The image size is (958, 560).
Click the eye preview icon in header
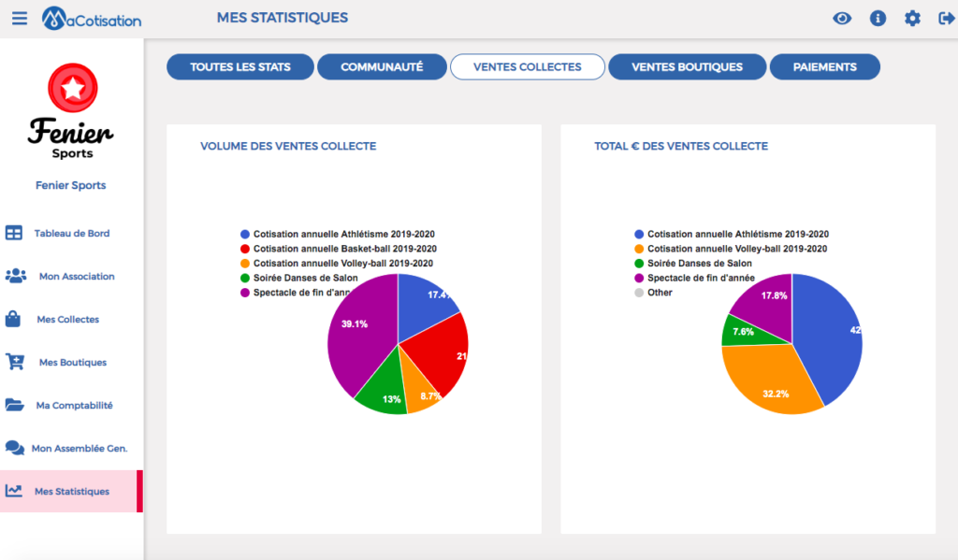coord(842,19)
